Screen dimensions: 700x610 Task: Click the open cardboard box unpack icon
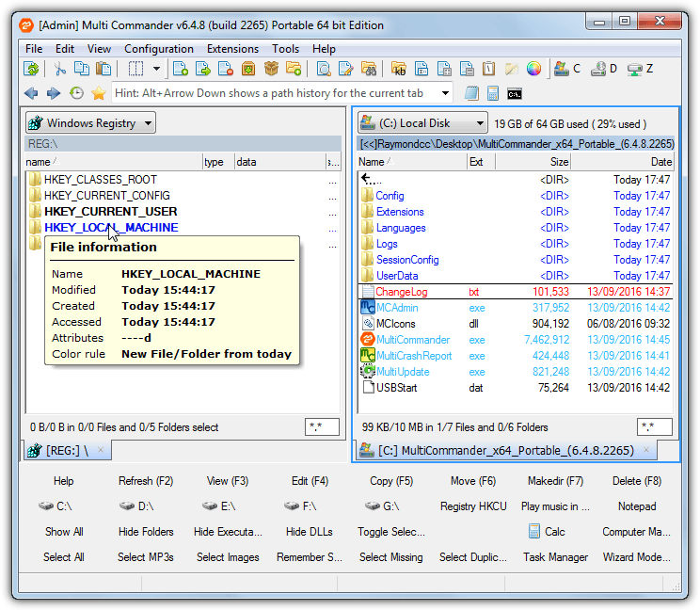(x=271, y=70)
